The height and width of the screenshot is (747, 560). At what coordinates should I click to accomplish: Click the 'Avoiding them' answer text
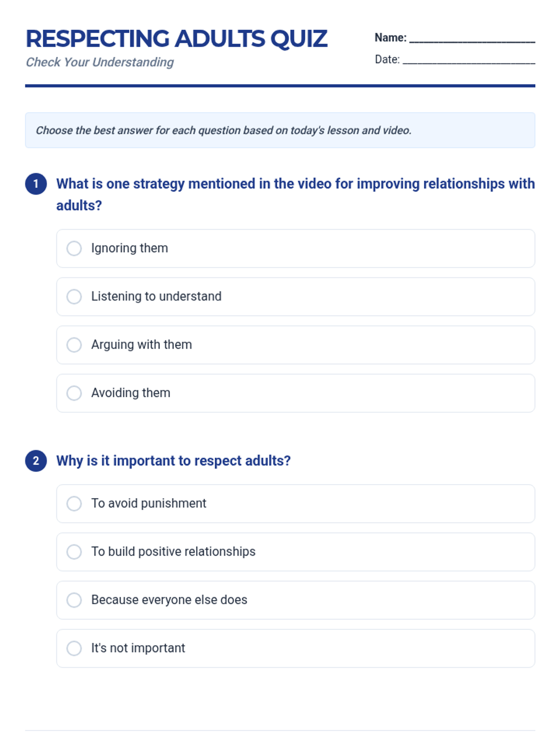[x=131, y=393]
